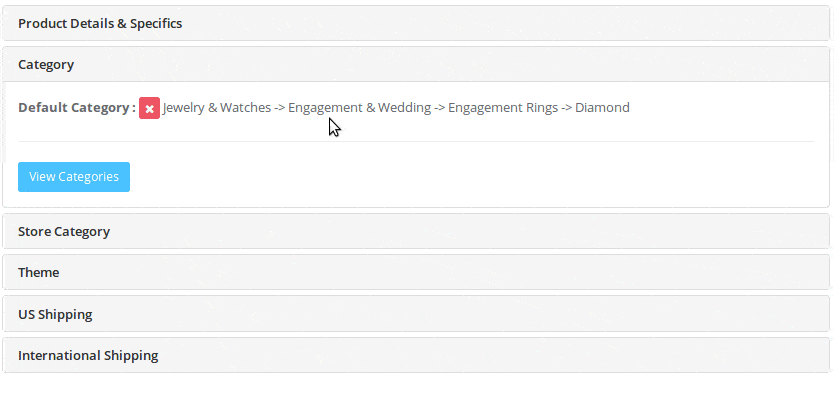Open the Theme accordion section
835x414 pixels.
[x=38, y=272]
